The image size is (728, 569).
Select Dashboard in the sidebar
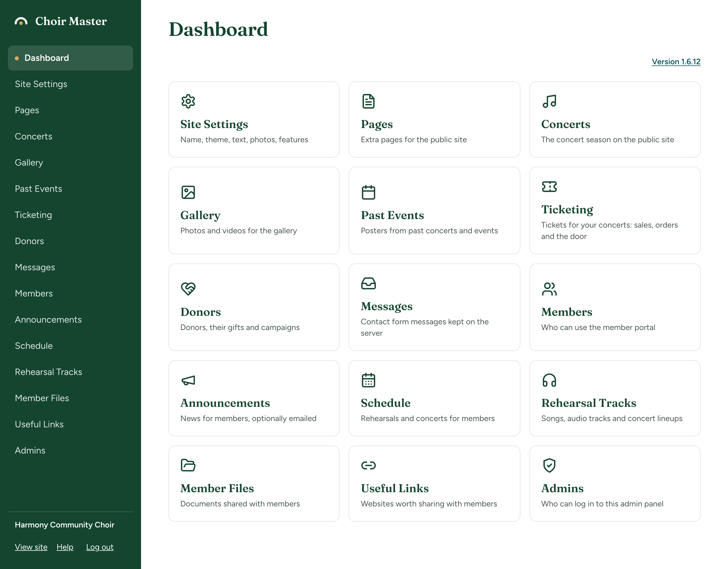point(70,58)
